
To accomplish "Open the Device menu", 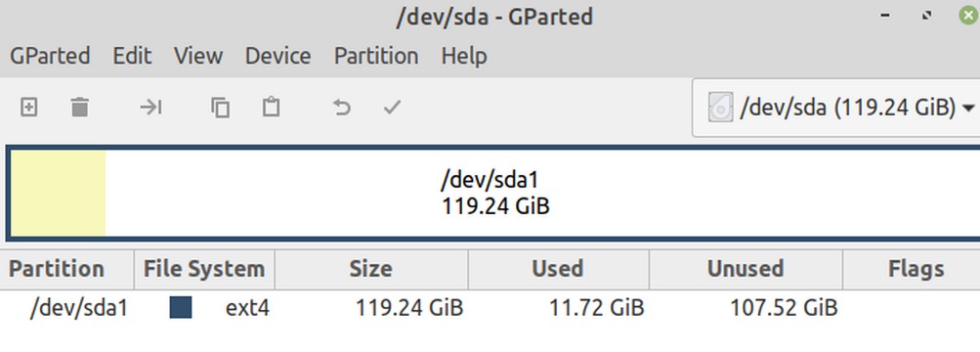I will pos(277,57).
